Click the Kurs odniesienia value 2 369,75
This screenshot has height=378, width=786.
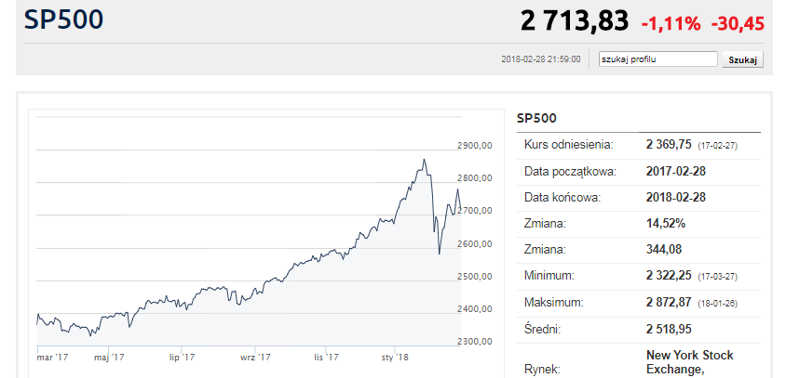pos(670,145)
